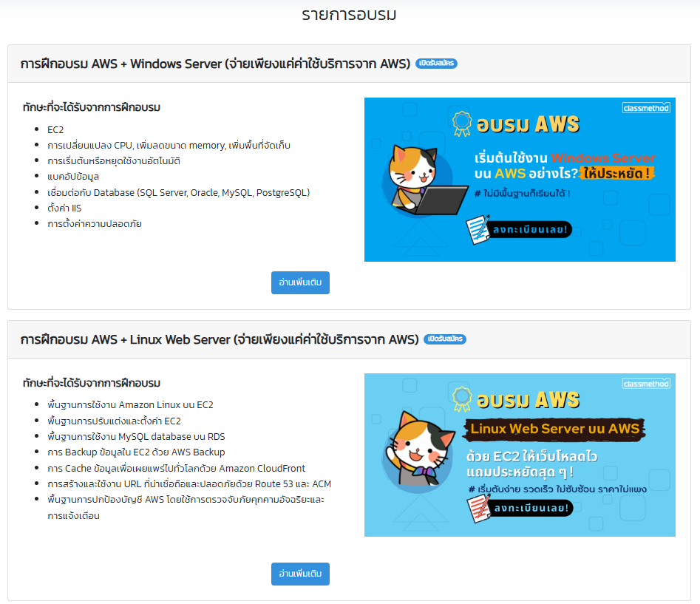700x604 pixels.
Task: Click the notepad pencil icon on Windows banner
Action: coord(478,229)
